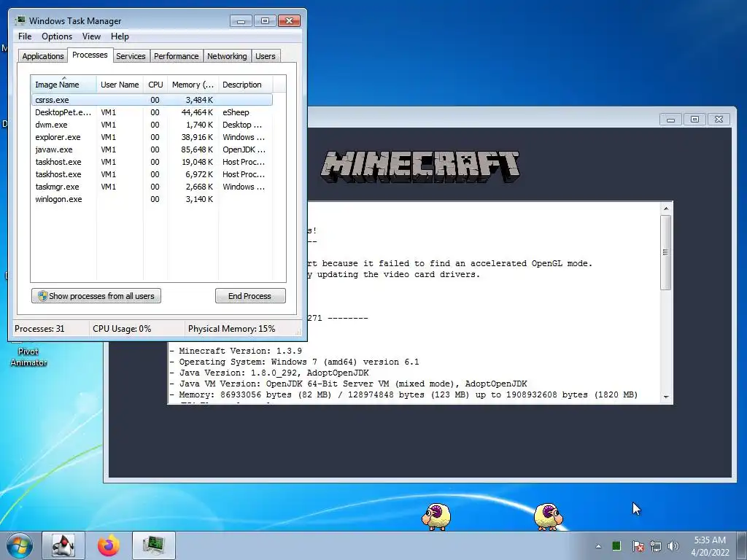The height and width of the screenshot is (560, 747).
Task: Open the Windows Start menu orb
Action: (x=20, y=545)
